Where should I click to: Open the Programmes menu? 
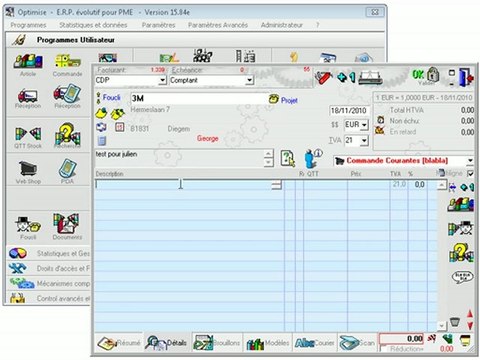coord(28,25)
